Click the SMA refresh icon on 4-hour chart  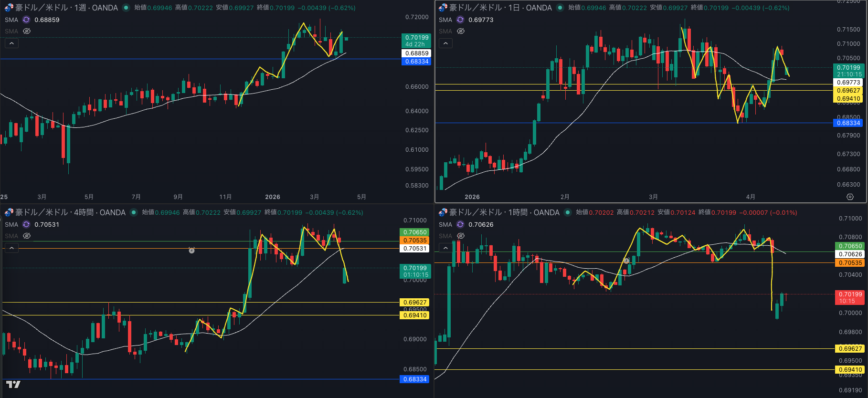click(x=26, y=224)
